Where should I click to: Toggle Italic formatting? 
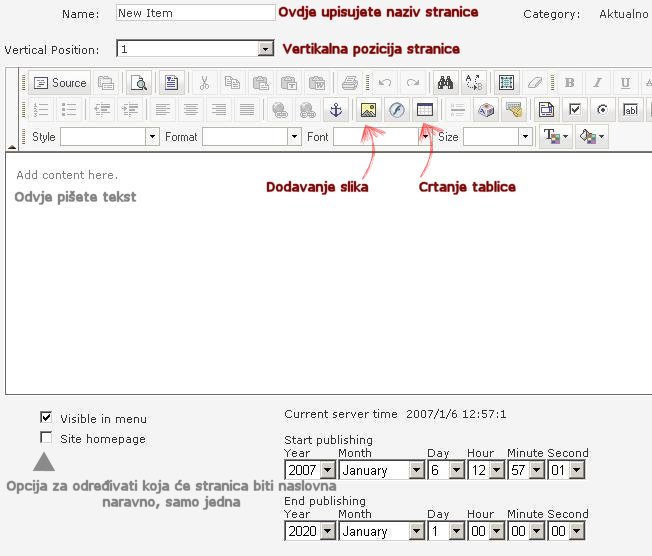click(x=597, y=83)
